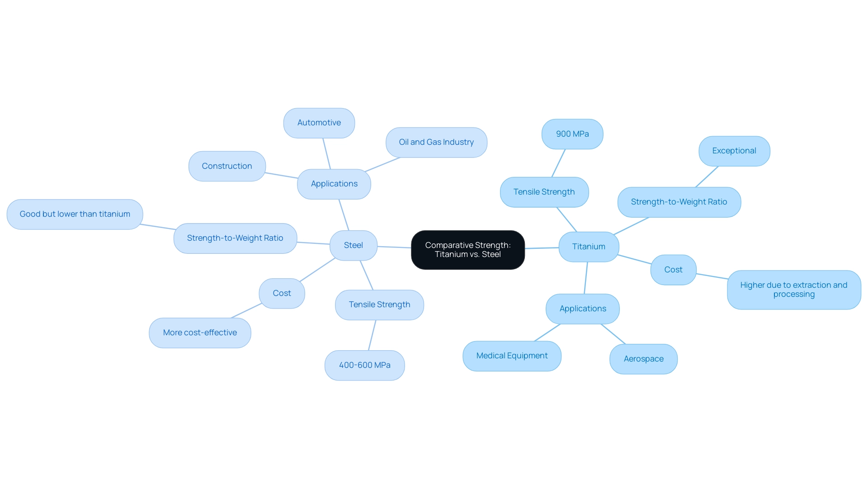868x490 pixels.
Task: Select the Tensile Strength node under Steel
Action: [379, 304]
